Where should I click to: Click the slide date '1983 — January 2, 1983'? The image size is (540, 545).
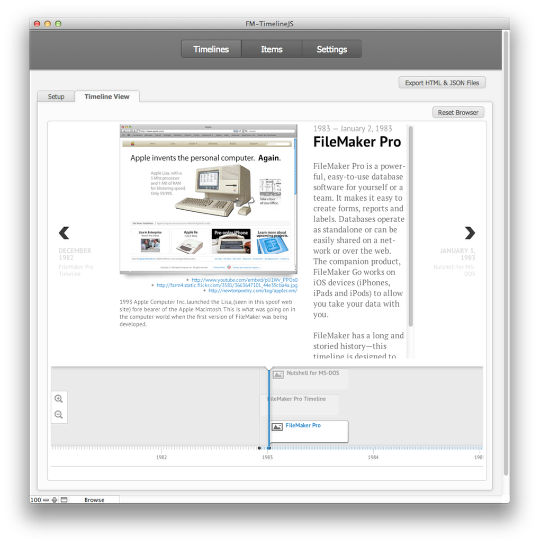pyautogui.click(x=353, y=128)
